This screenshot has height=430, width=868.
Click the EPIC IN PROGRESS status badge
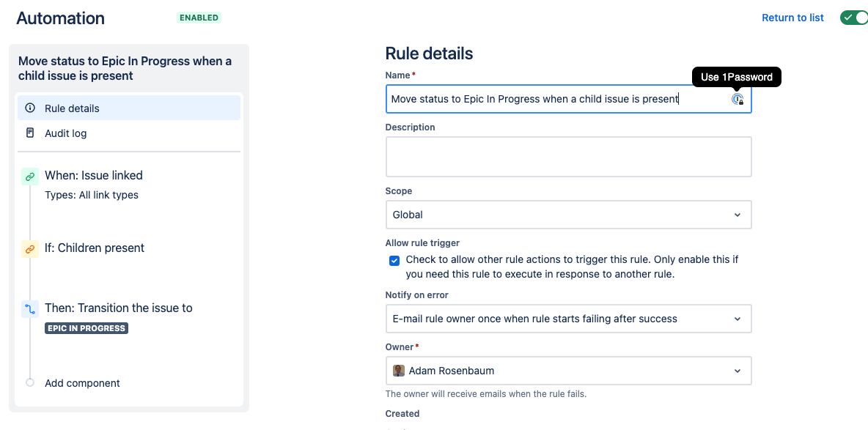point(87,328)
